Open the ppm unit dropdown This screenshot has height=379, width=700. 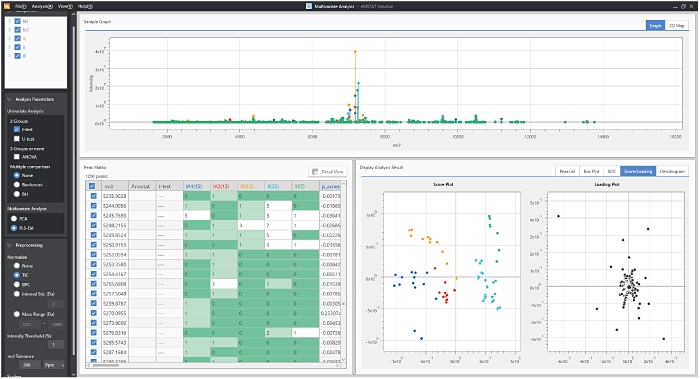[x=54, y=365]
